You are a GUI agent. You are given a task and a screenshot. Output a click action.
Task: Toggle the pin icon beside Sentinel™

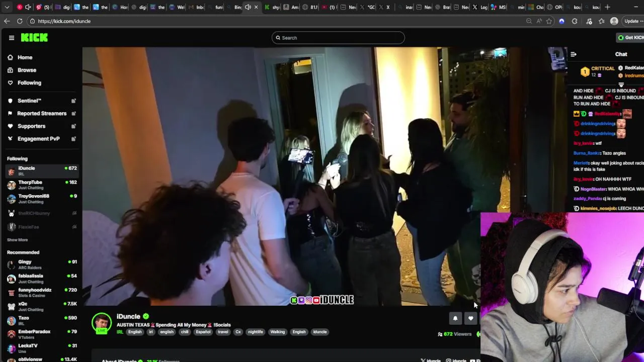[73, 101]
